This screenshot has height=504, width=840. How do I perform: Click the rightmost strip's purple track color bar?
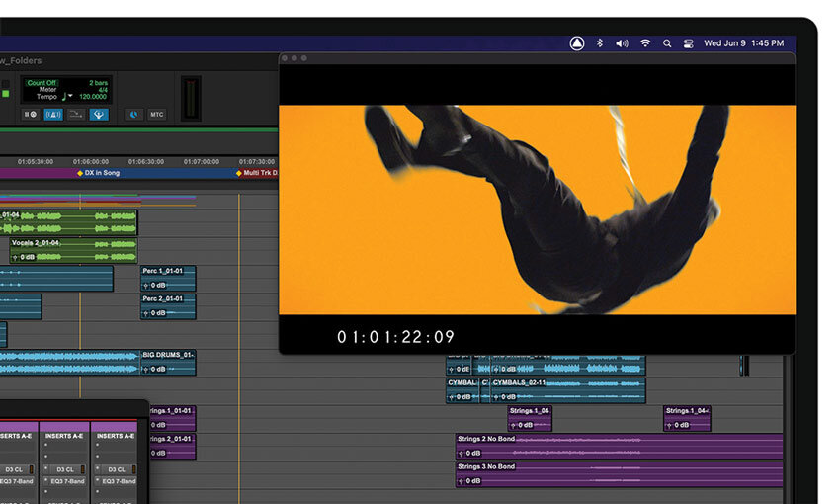pos(115,426)
